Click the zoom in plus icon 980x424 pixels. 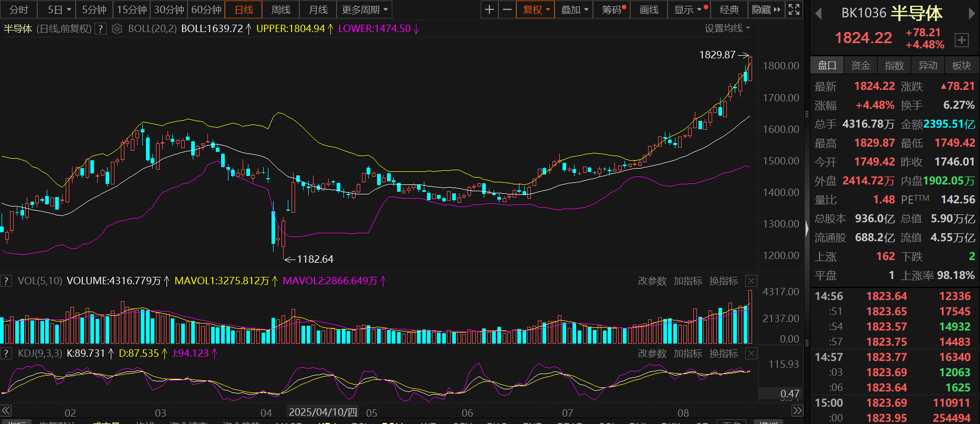click(x=489, y=9)
